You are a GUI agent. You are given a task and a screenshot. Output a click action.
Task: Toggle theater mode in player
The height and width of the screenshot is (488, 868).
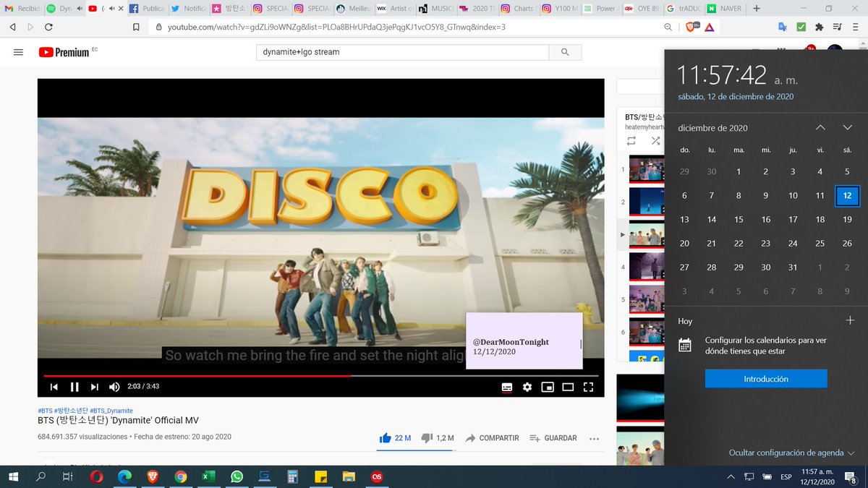pyautogui.click(x=568, y=387)
